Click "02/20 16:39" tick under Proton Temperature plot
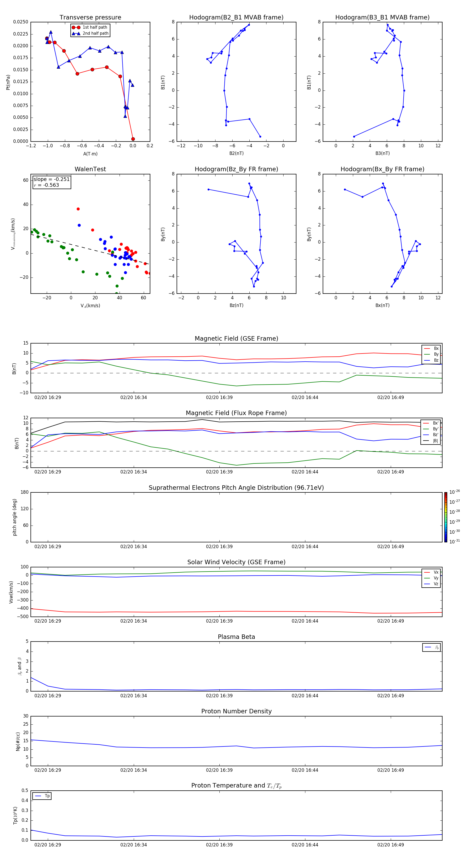The width and height of the screenshot is (473, 868). click(219, 845)
